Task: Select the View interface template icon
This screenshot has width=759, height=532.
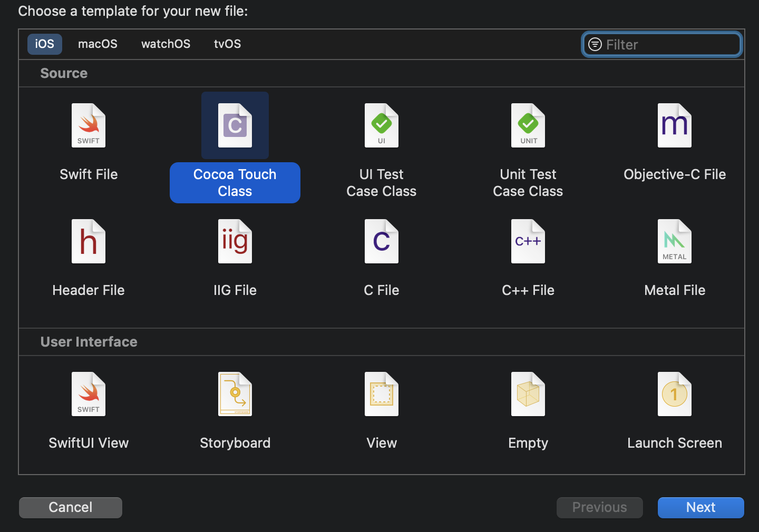Action: click(x=382, y=394)
